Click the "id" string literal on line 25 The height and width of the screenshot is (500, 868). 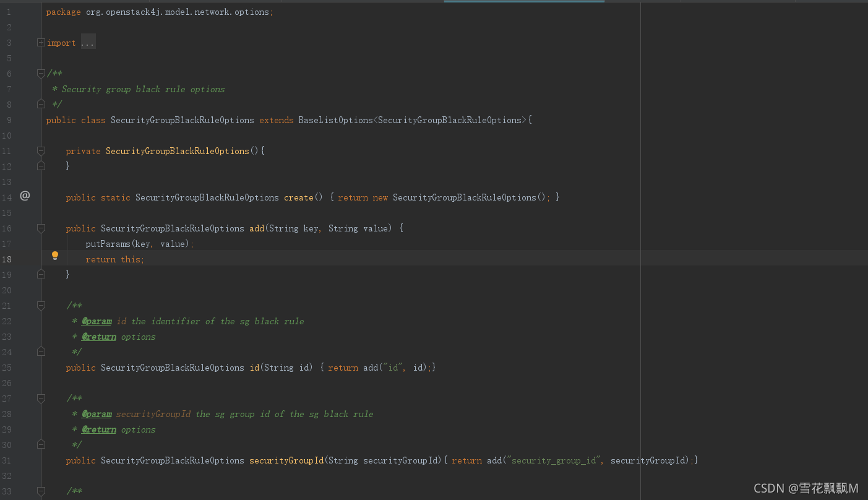pyautogui.click(x=393, y=368)
